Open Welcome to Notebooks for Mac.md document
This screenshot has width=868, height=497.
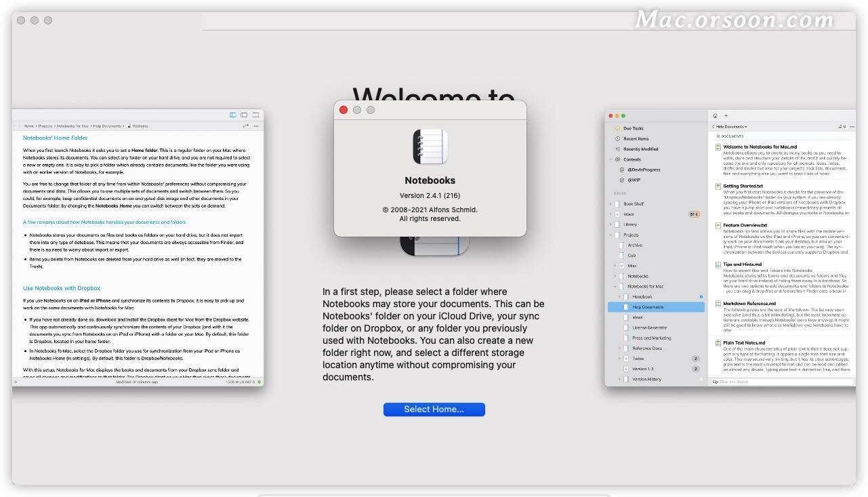coord(760,146)
